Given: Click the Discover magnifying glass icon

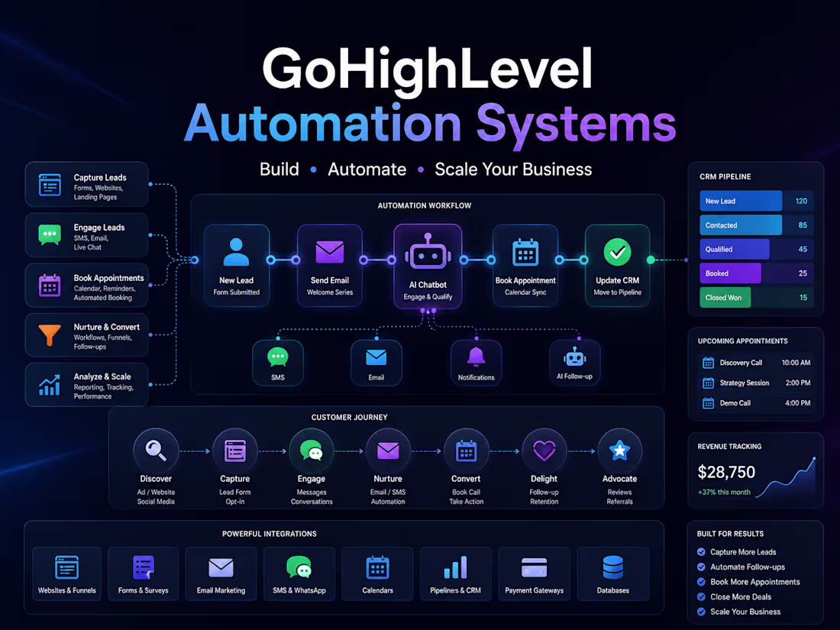Looking at the screenshot, I should tap(156, 451).
